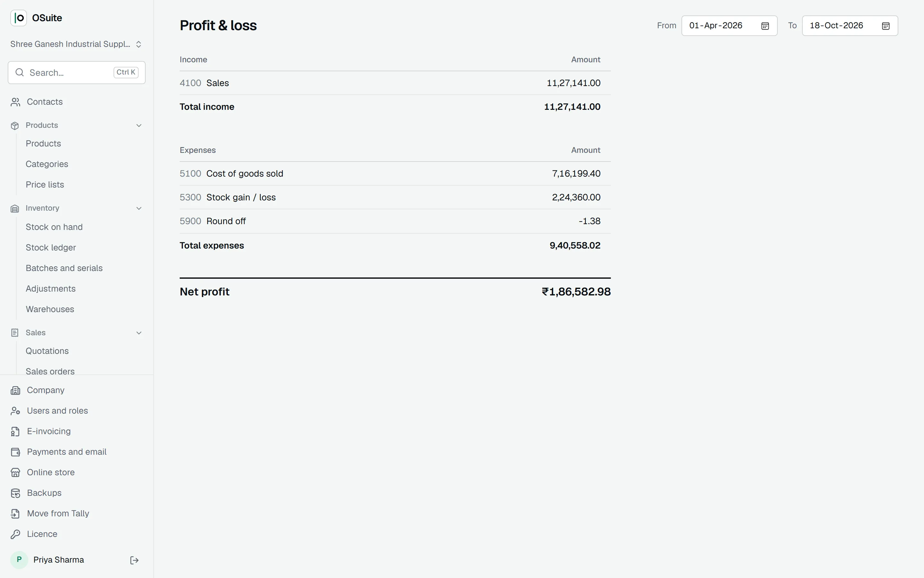This screenshot has height=578, width=924.
Task: Click the Backups database icon
Action: pyautogui.click(x=15, y=494)
